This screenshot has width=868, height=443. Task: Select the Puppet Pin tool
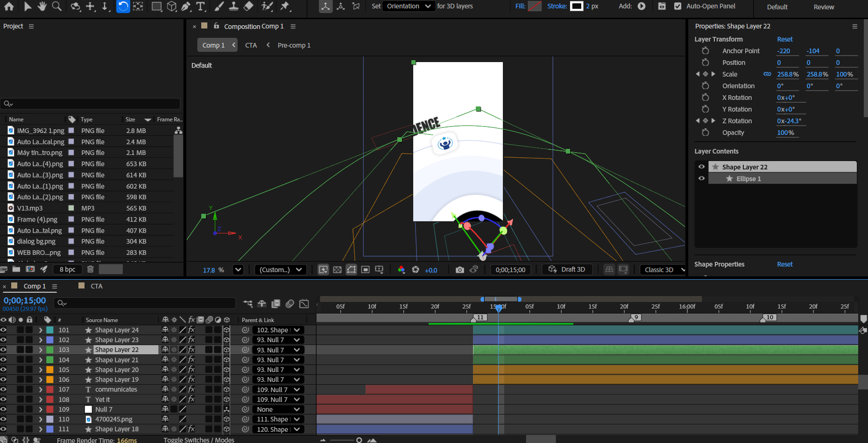tap(285, 6)
